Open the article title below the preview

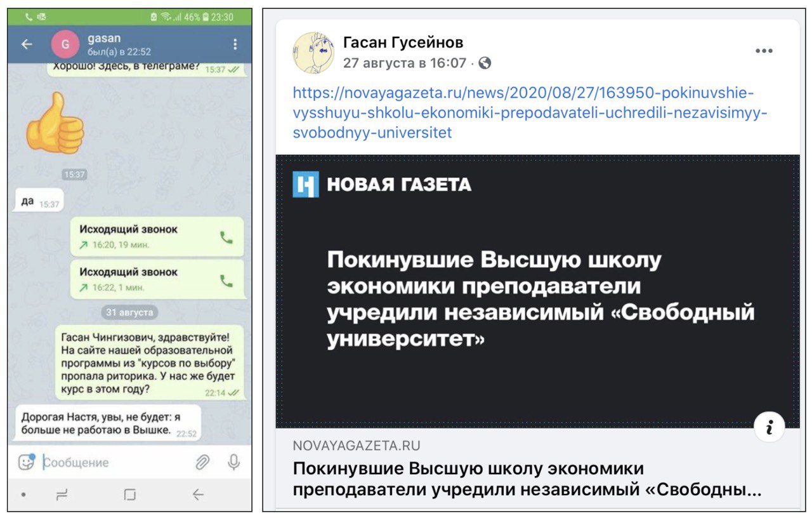tap(527, 479)
